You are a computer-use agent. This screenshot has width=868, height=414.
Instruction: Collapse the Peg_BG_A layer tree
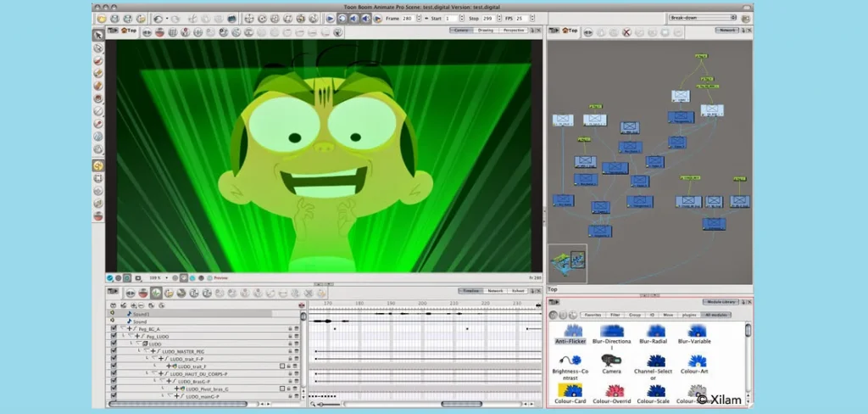point(124,328)
